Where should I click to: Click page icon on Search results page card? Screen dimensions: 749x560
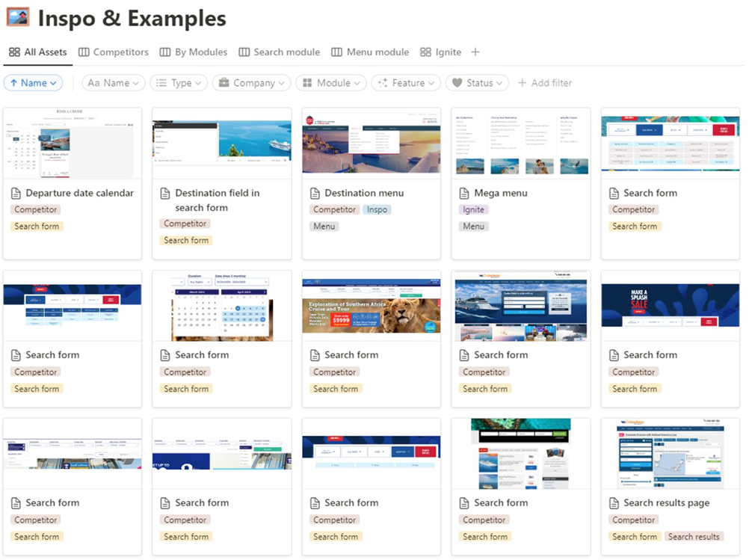(614, 503)
